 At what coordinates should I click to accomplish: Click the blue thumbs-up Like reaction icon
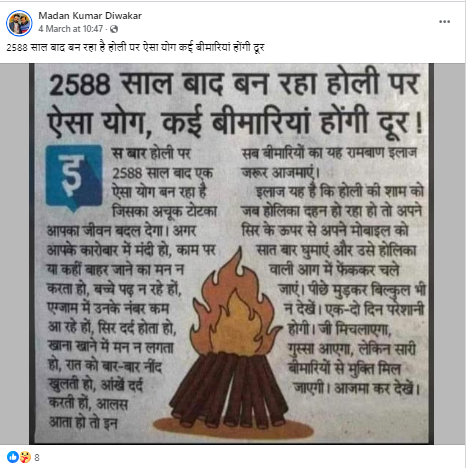click(13, 457)
